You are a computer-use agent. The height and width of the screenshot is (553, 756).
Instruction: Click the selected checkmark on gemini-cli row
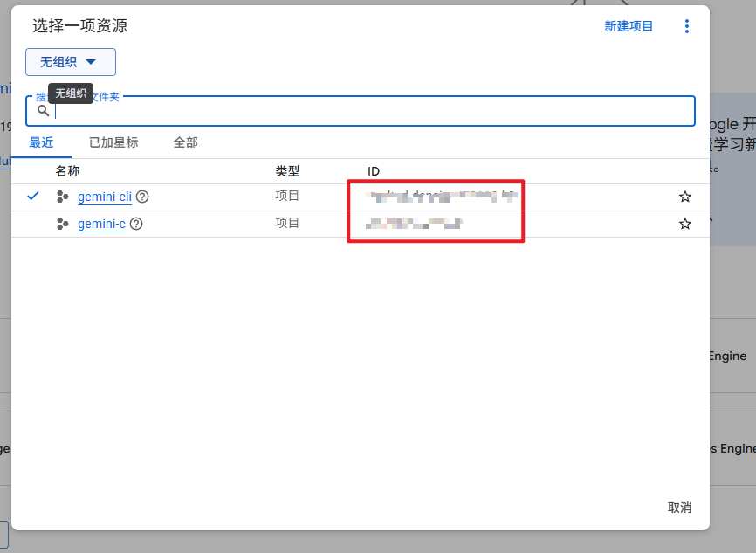click(x=33, y=197)
